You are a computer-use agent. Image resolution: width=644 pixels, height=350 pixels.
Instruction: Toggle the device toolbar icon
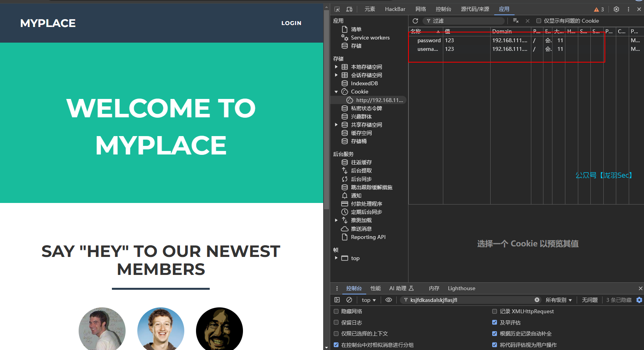tap(349, 9)
